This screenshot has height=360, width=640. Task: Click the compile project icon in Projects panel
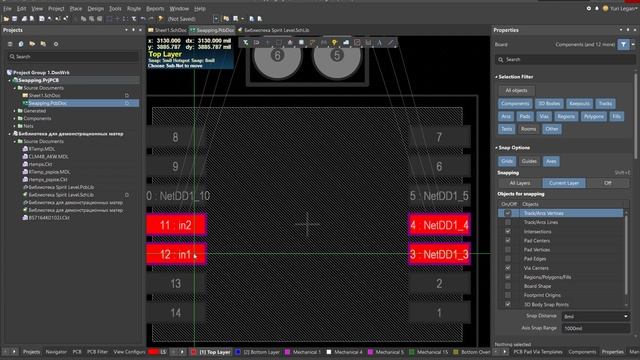[21, 44]
